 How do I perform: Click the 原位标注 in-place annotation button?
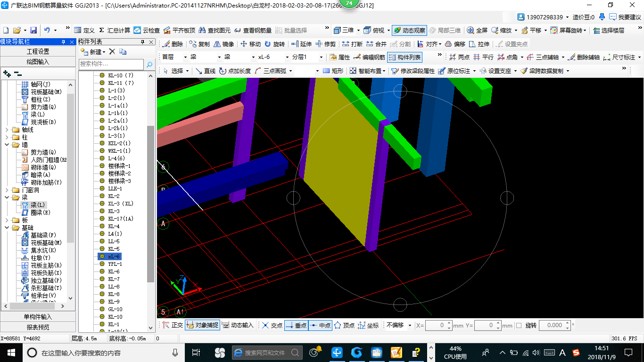454,71
